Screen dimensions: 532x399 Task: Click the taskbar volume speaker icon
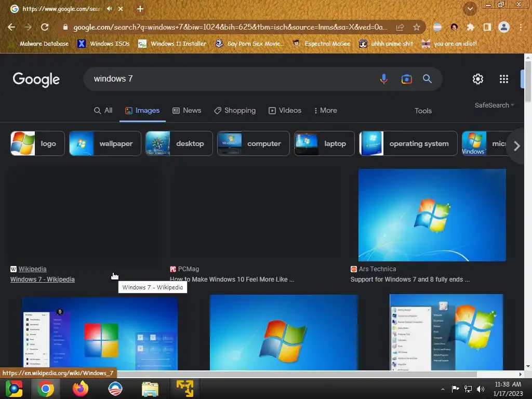[481, 389]
